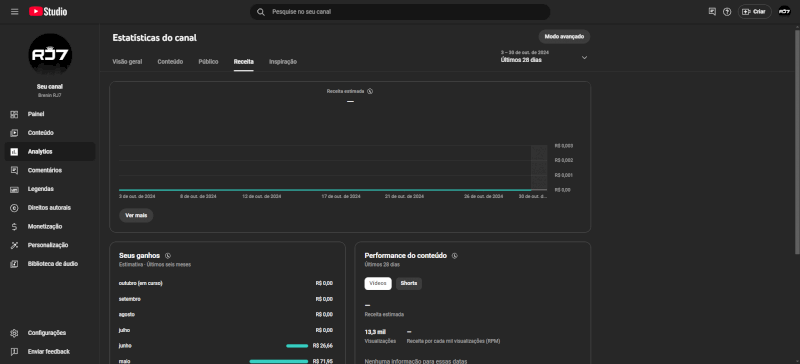800x364 pixels.
Task: Click the Direitos autorais copyright icon
Action: click(x=14, y=208)
